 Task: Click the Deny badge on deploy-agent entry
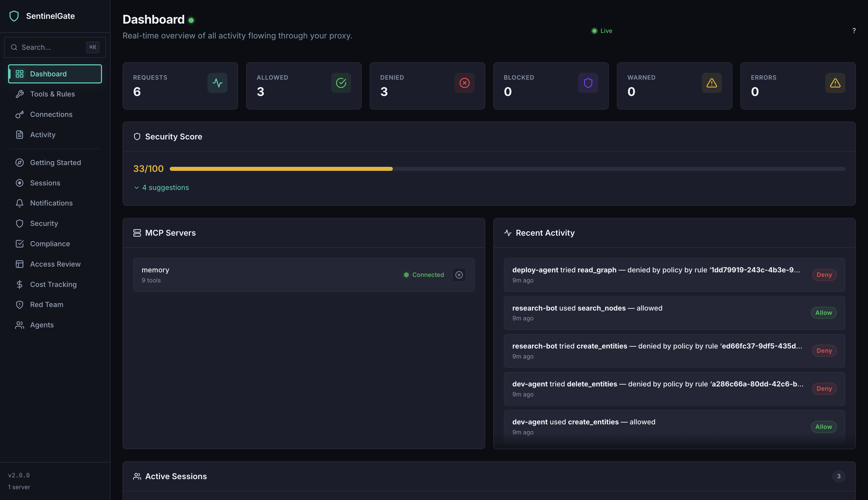click(824, 275)
